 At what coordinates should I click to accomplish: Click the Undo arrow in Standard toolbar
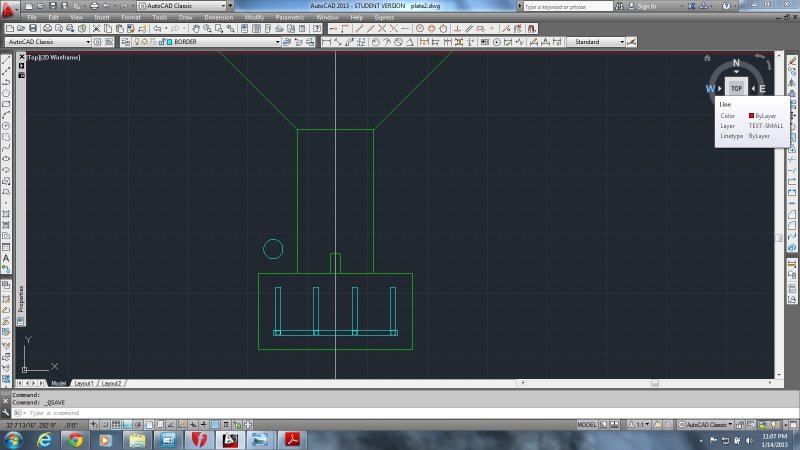[x=157, y=29]
